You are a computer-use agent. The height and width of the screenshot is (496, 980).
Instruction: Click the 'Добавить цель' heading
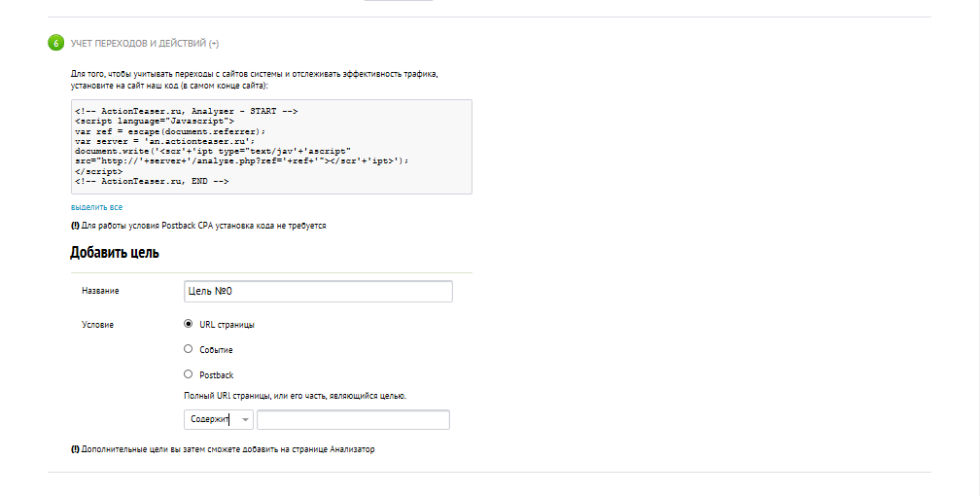(x=115, y=253)
